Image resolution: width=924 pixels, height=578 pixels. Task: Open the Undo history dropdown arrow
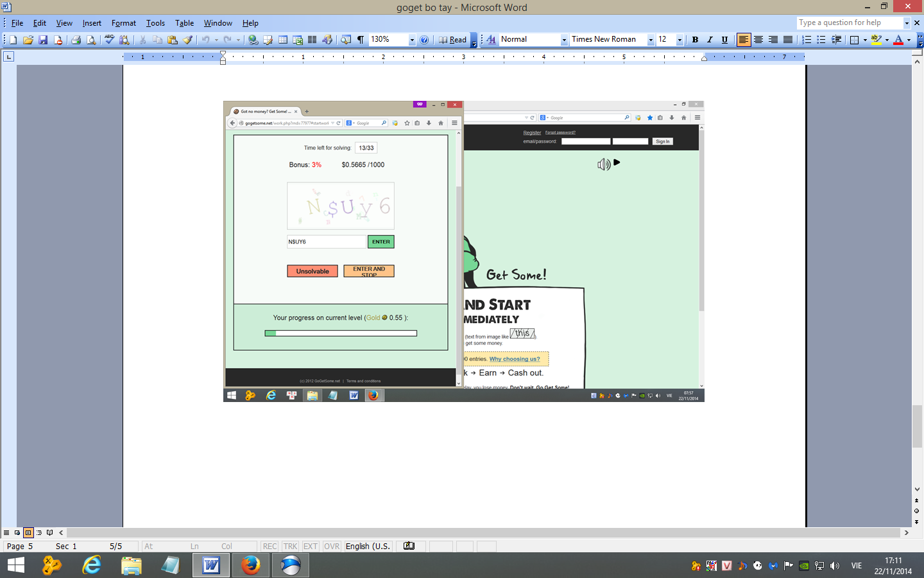[216, 40]
